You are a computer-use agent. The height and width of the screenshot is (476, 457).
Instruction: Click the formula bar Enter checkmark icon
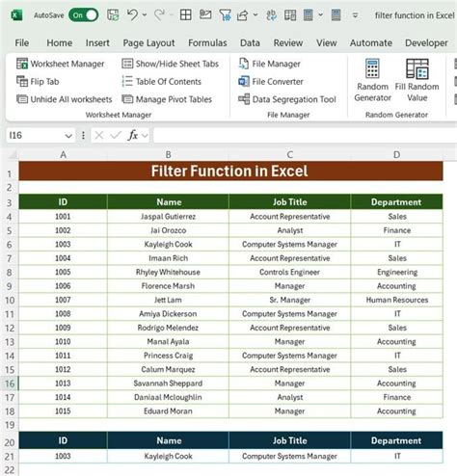(x=115, y=136)
